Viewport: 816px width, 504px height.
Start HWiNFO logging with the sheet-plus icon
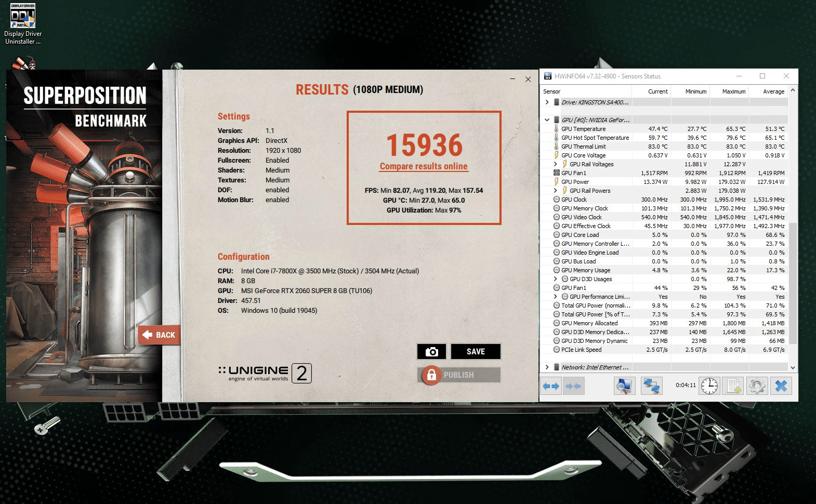(x=733, y=386)
